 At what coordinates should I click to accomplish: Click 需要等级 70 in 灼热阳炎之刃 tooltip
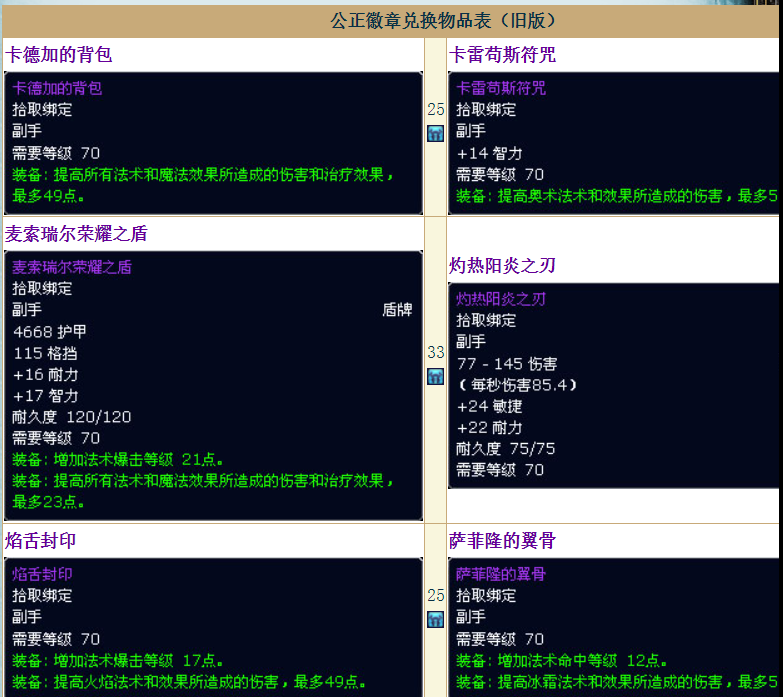[x=500, y=470]
